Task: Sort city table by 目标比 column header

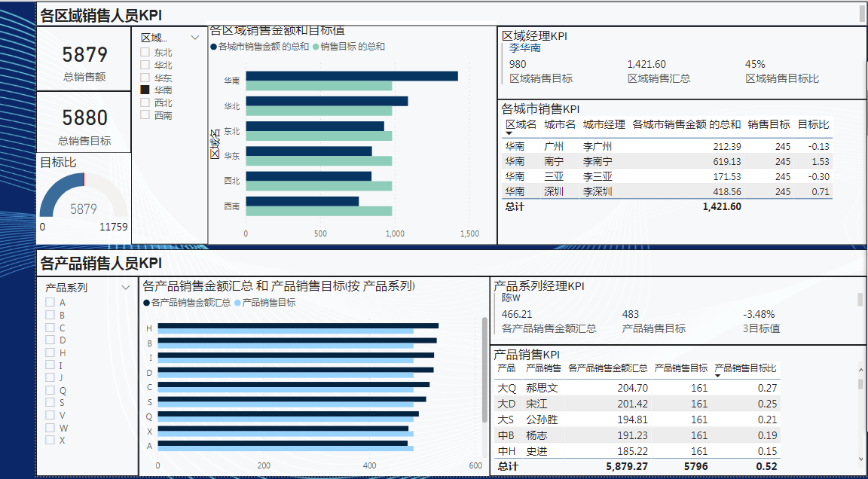Action: (x=814, y=124)
